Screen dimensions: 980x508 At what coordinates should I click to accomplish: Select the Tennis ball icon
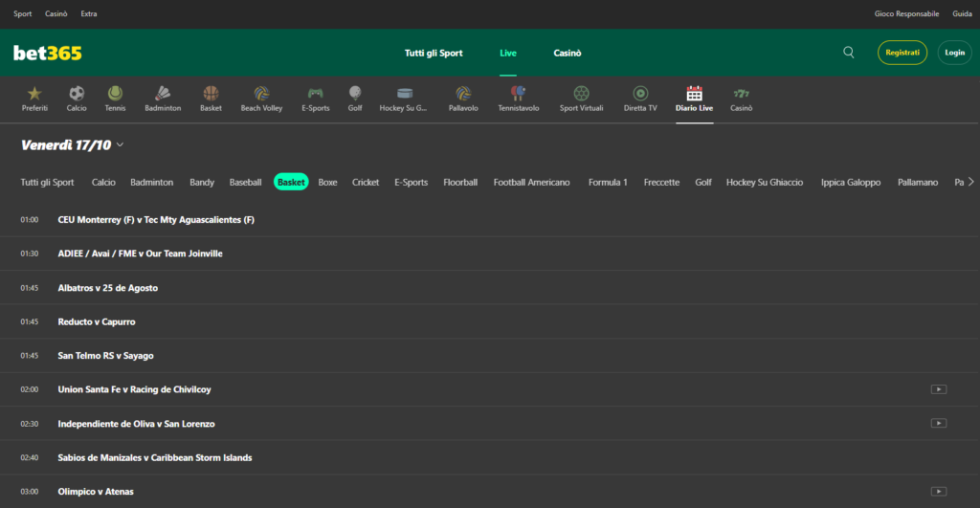tap(115, 94)
